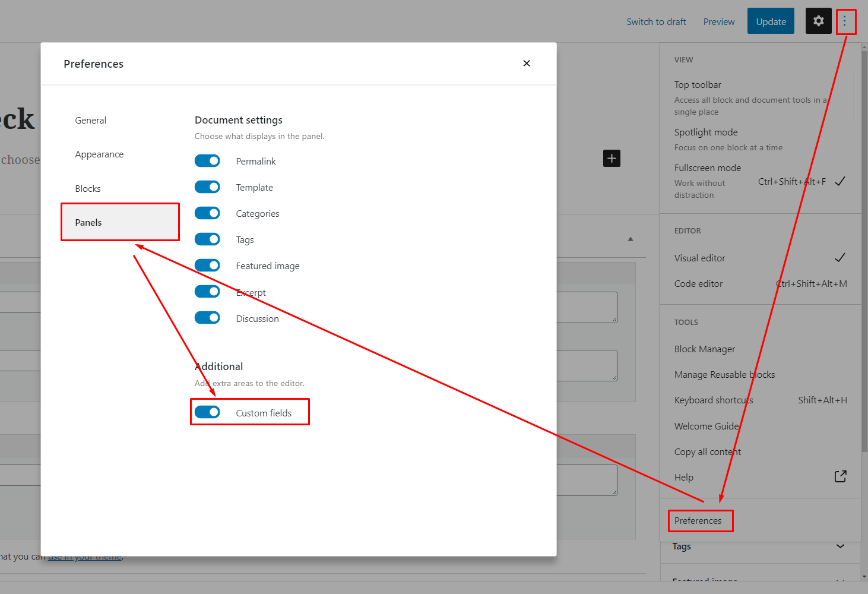Click the Switch to draft link
868x594 pixels.
tap(656, 22)
